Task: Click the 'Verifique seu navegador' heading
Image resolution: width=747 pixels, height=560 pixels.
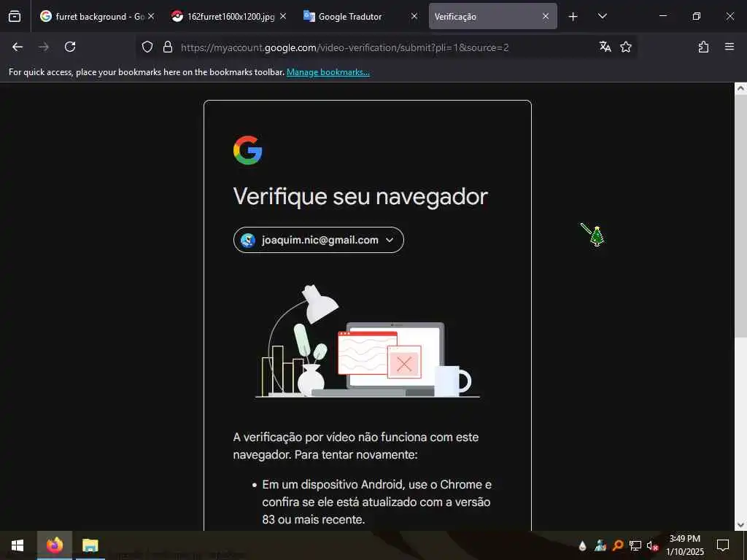Action: point(360,197)
